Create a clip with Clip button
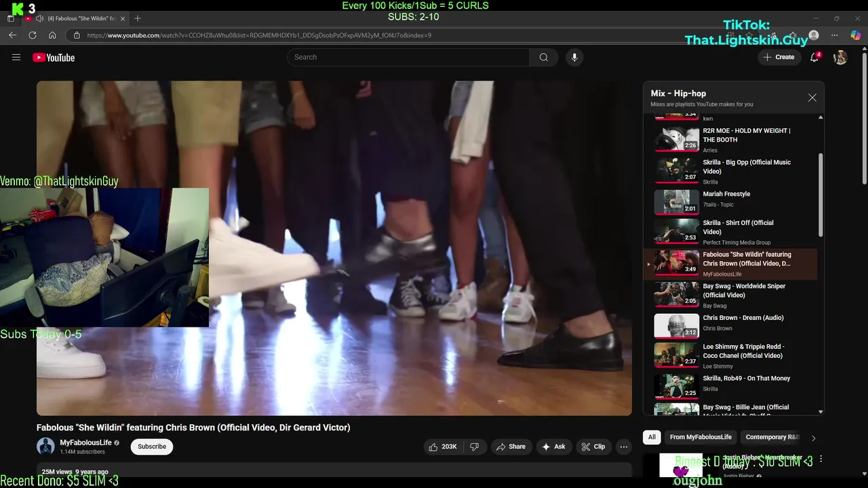 pyautogui.click(x=593, y=447)
